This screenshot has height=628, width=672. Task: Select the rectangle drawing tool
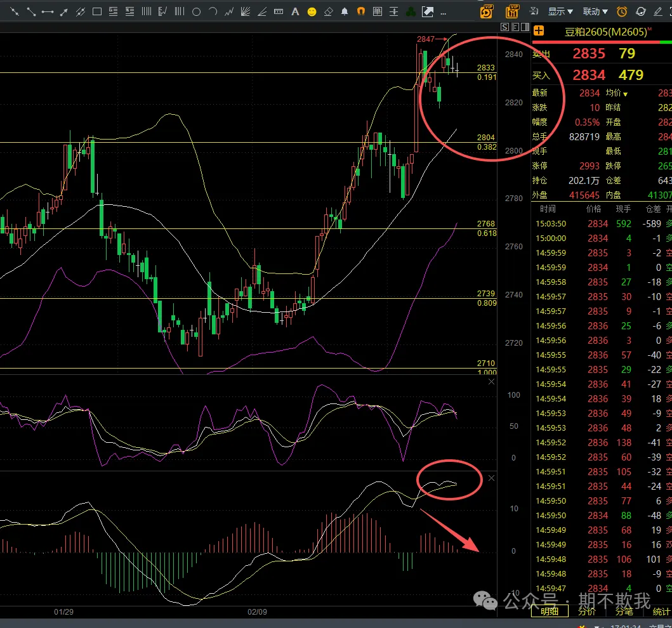[x=97, y=12]
